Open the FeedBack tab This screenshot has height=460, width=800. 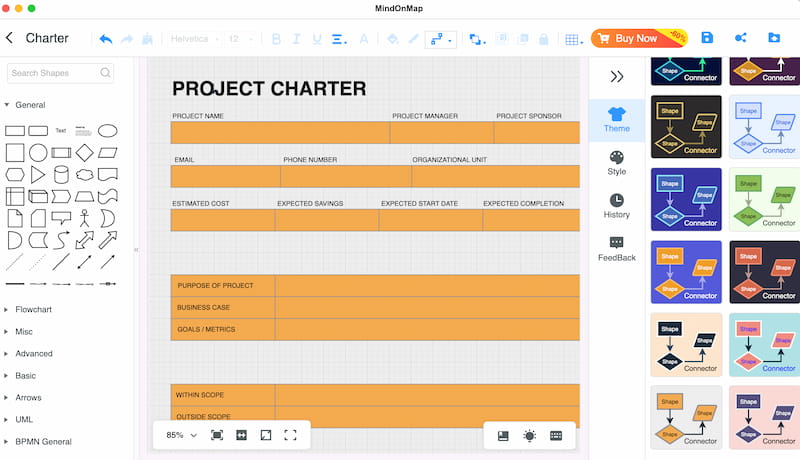coord(617,249)
